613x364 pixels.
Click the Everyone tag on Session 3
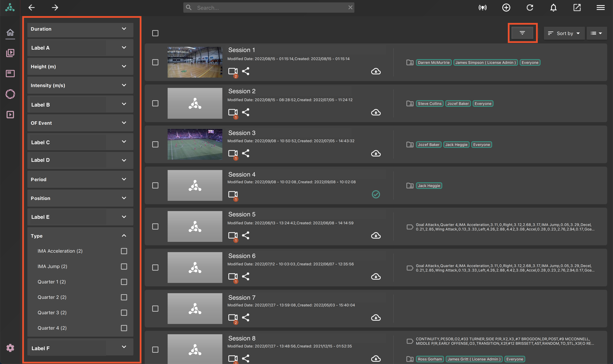pyautogui.click(x=481, y=145)
